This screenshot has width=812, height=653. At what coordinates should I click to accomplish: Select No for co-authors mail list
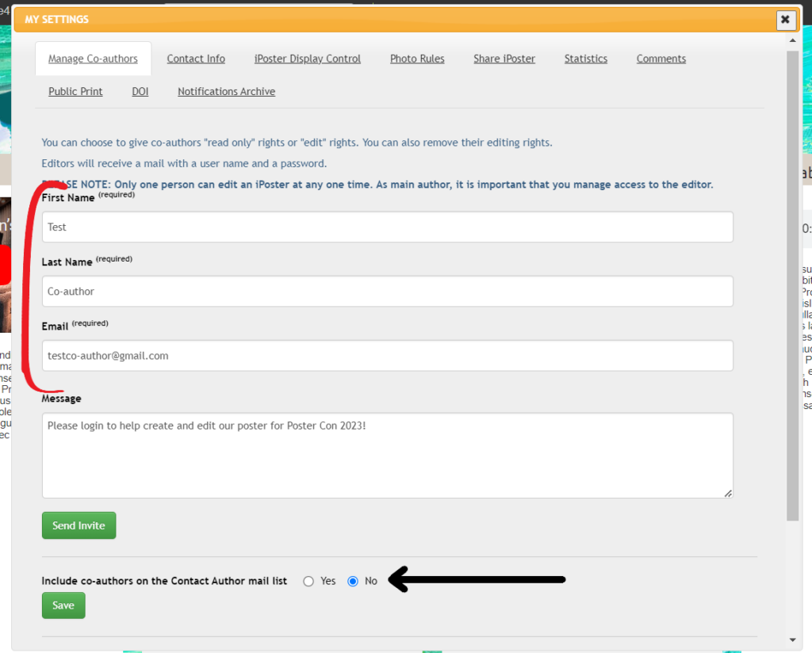coord(350,581)
